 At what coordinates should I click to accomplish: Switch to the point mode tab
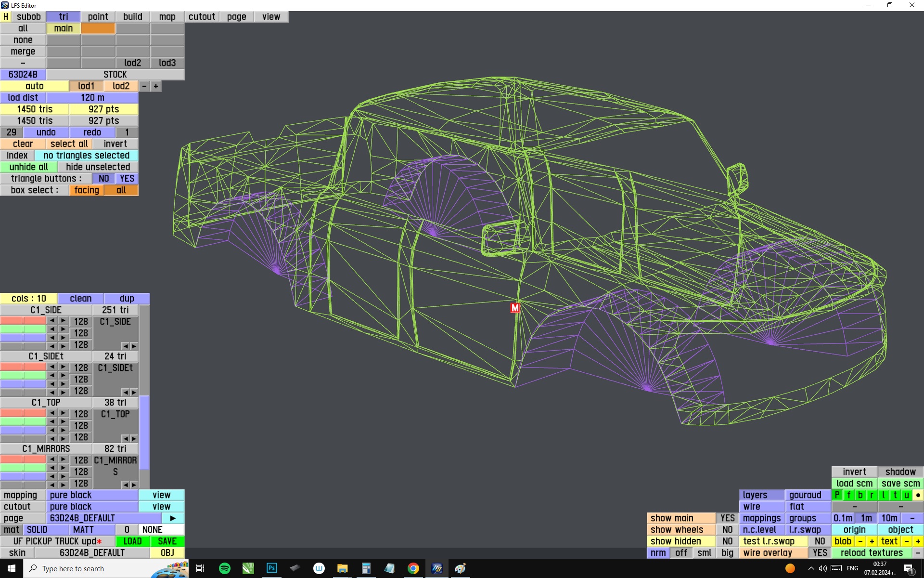[98, 17]
